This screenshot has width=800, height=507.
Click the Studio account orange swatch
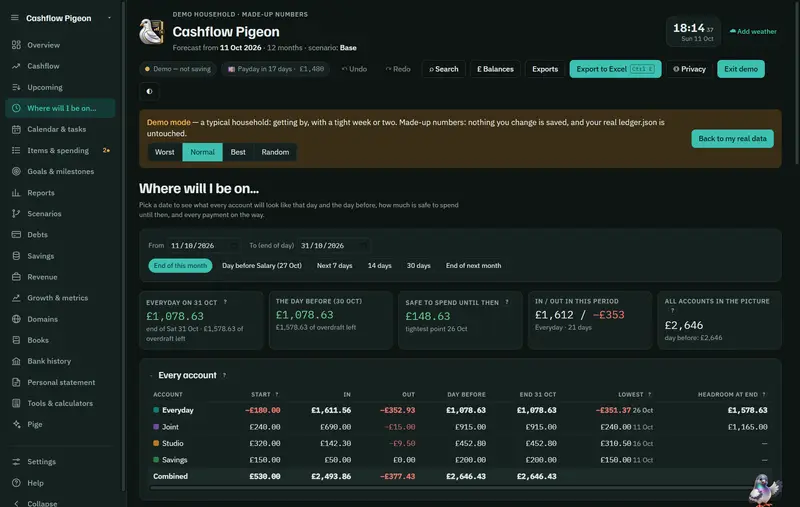(156, 443)
